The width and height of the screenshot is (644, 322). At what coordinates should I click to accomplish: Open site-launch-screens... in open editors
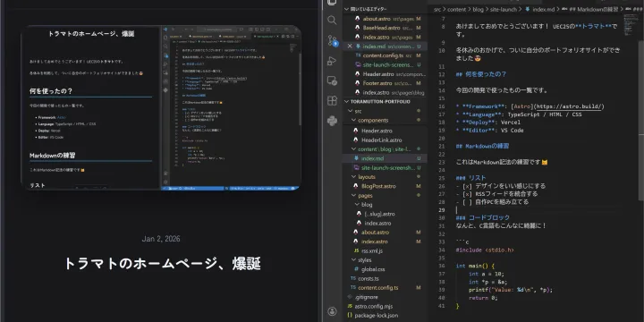pyautogui.click(x=387, y=65)
